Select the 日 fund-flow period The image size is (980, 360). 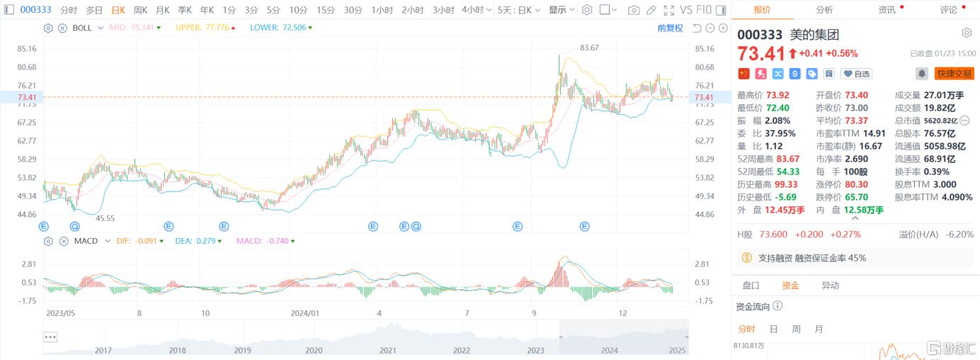[773, 329]
